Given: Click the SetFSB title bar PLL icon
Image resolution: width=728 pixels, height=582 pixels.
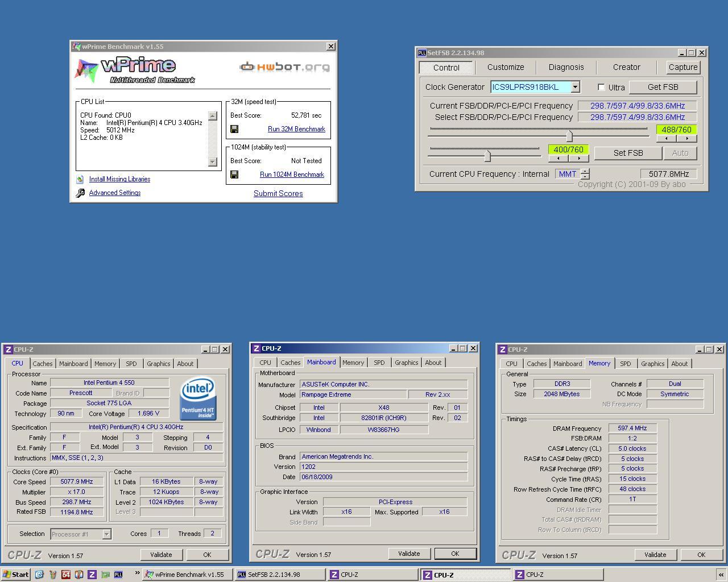Looking at the screenshot, I should (421, 53).
